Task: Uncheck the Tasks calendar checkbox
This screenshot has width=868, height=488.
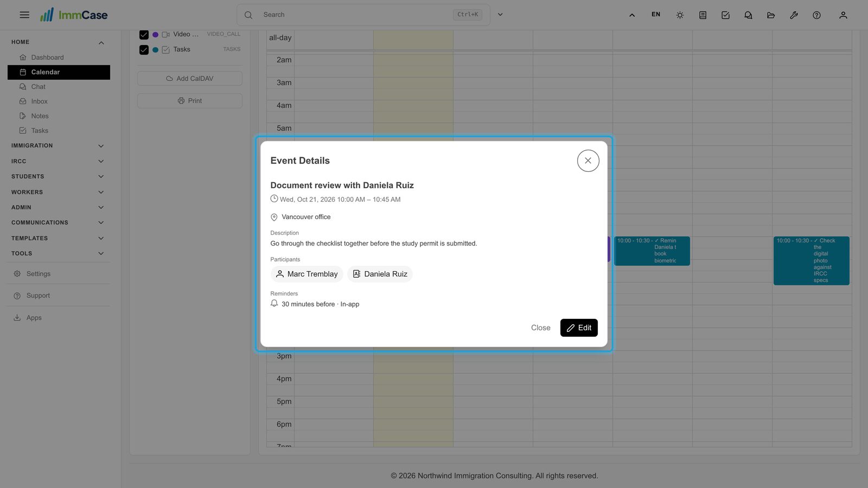Action: (x=144, y=50)
